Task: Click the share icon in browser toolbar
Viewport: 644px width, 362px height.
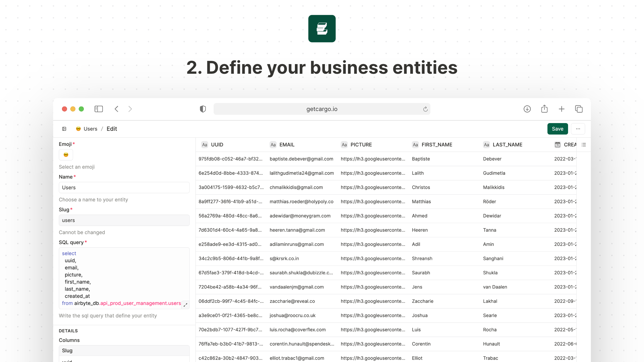Action: (x=544, y=109)
